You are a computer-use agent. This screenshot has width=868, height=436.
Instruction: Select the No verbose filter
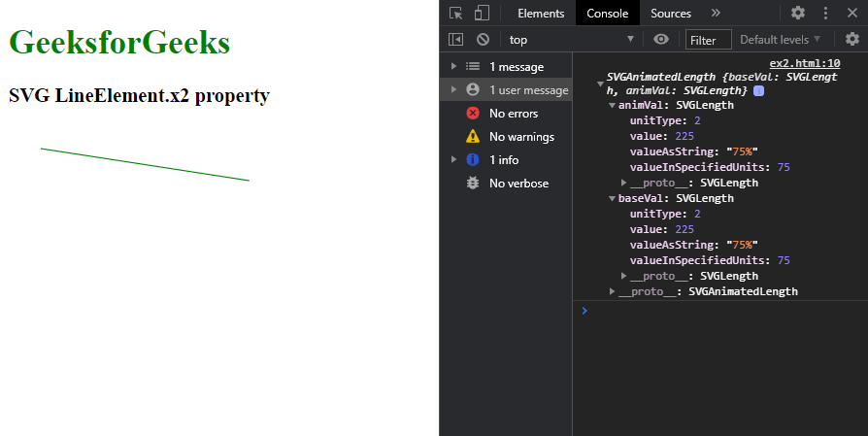pos(506,183)
